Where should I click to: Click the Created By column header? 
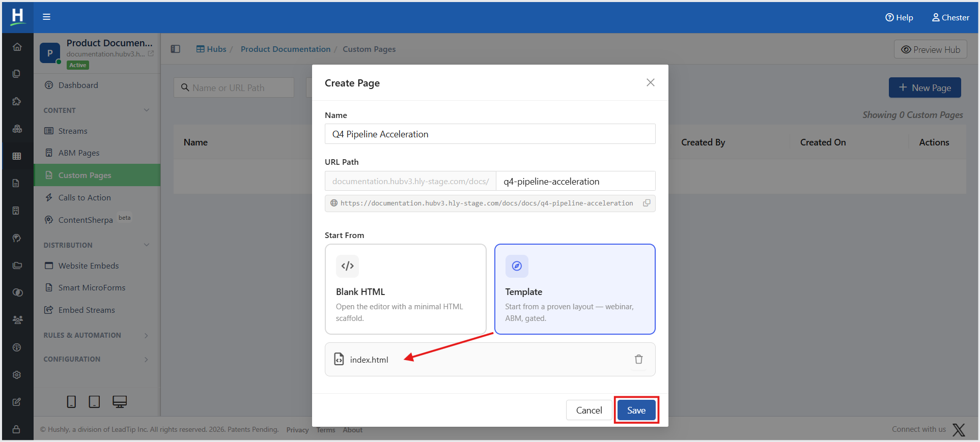point(703,142)
